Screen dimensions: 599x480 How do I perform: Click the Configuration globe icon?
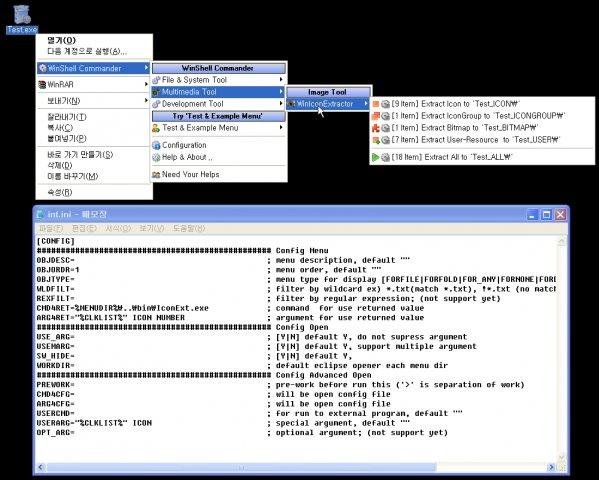[156, 145]
